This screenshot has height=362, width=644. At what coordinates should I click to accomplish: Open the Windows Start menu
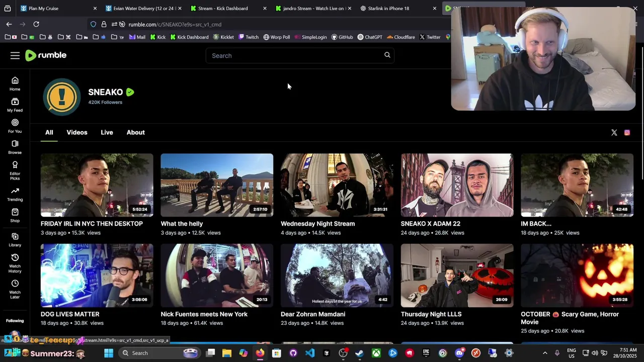109,353
